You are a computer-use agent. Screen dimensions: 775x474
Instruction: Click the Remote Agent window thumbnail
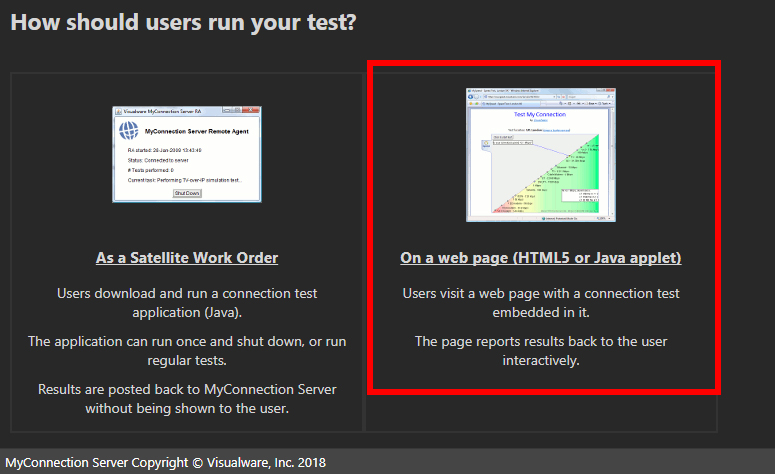(187, 154)
